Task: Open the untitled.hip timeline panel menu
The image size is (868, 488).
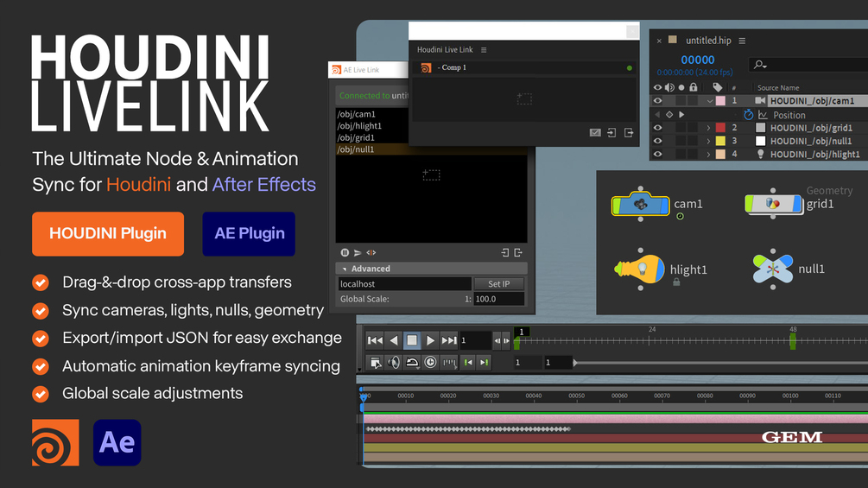Action: [742, 41]
